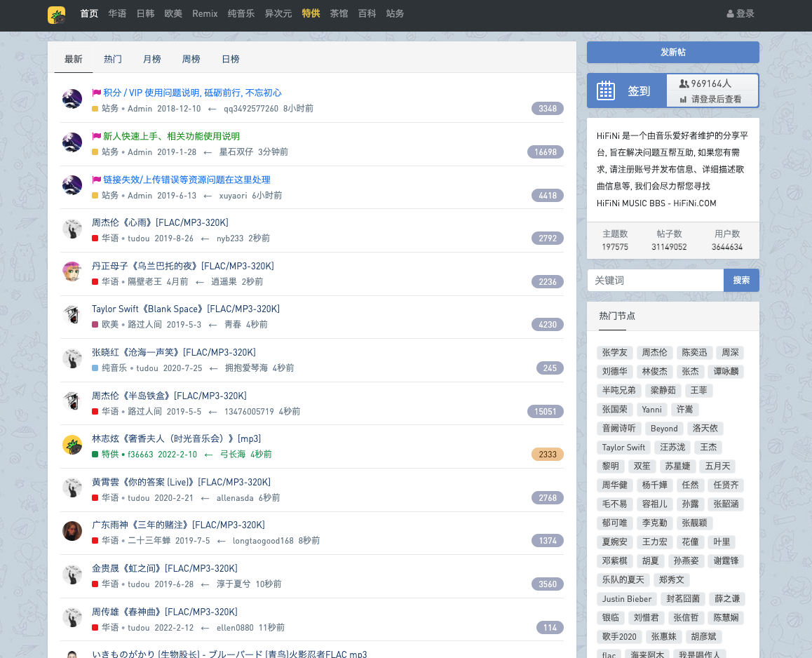This screenshot has width=812, height=658.
Task: Open 站务 in the top navigation
Action: tap(395, 13)
